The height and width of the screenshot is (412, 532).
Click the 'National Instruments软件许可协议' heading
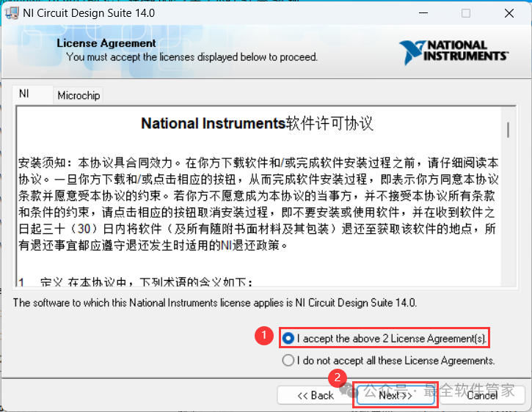pyautogui.click(x=257, y=123)
